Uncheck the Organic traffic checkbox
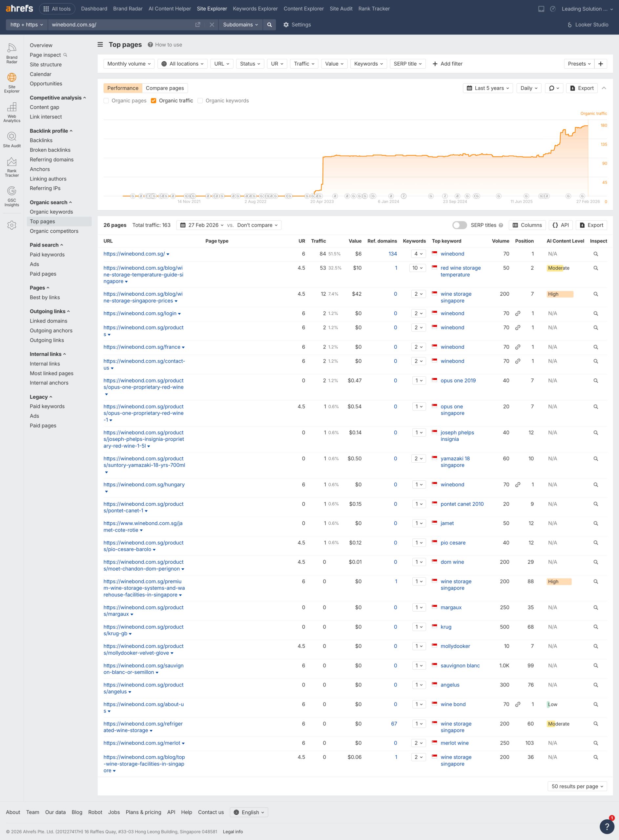 153,100
